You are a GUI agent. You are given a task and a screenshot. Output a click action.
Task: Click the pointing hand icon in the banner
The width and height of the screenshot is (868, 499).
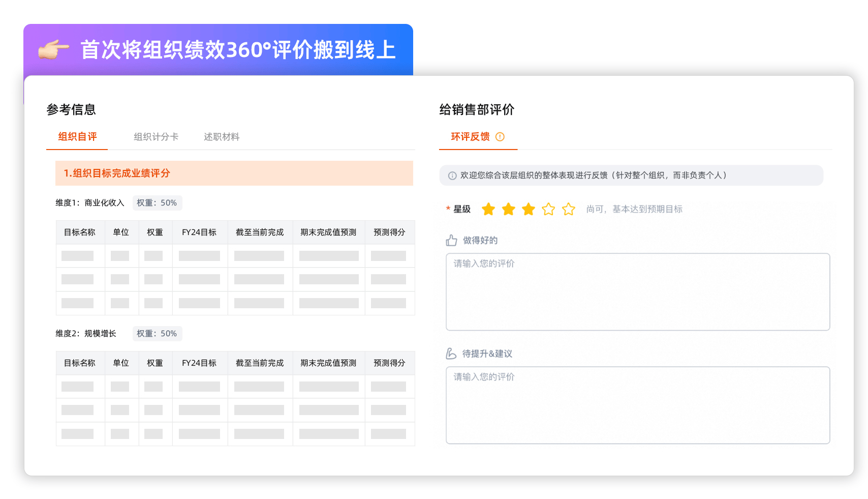pos(53,50)
